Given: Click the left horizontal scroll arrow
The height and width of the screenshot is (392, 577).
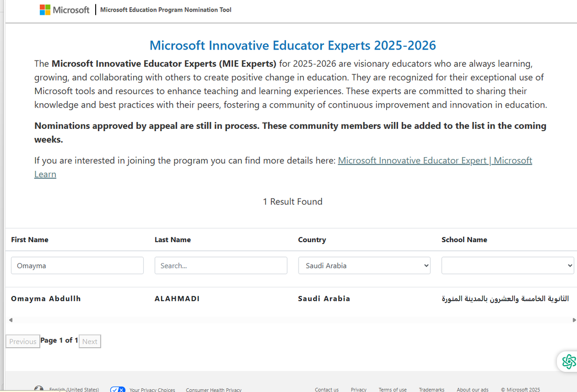Looking at the screenshot, I should [x=11, y=320].
